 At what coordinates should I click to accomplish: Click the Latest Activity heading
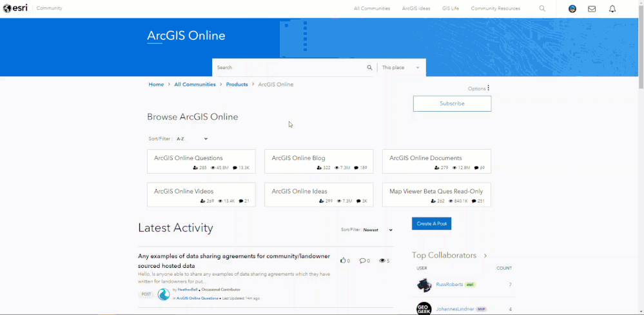click(175, 228)
